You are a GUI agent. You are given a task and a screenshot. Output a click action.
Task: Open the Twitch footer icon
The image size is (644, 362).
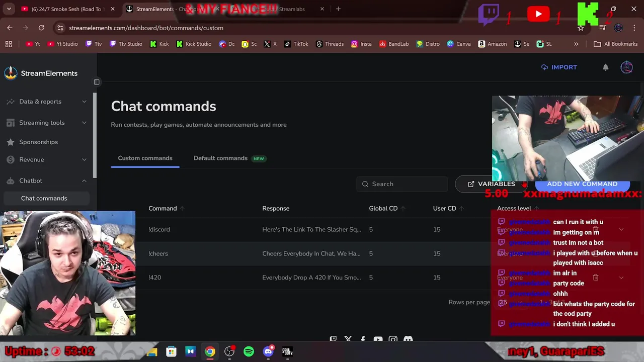tap(333, 339)
